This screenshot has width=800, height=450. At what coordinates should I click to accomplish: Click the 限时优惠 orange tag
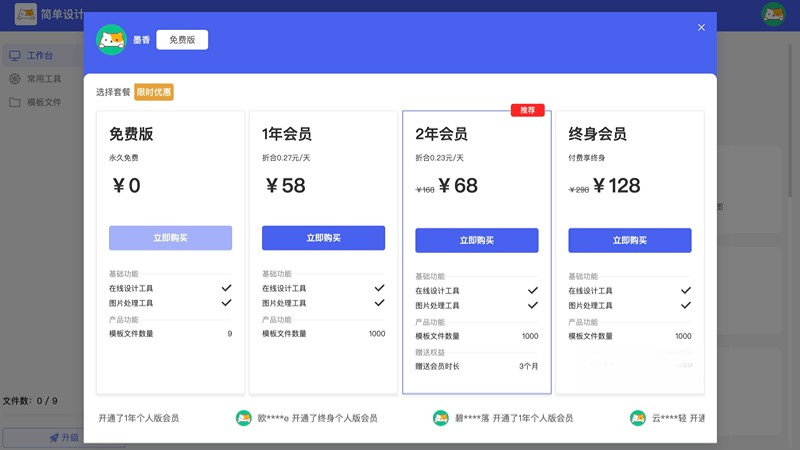(x=154, y=92)
